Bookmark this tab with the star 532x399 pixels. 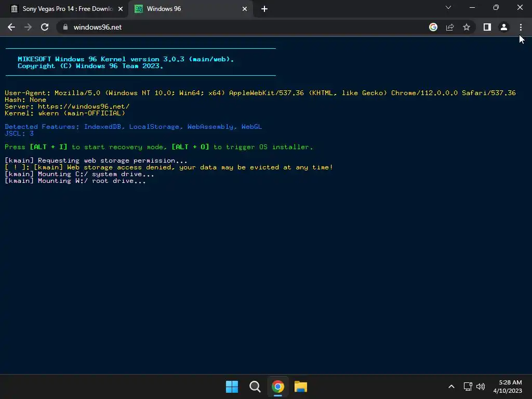pos(467,27)
